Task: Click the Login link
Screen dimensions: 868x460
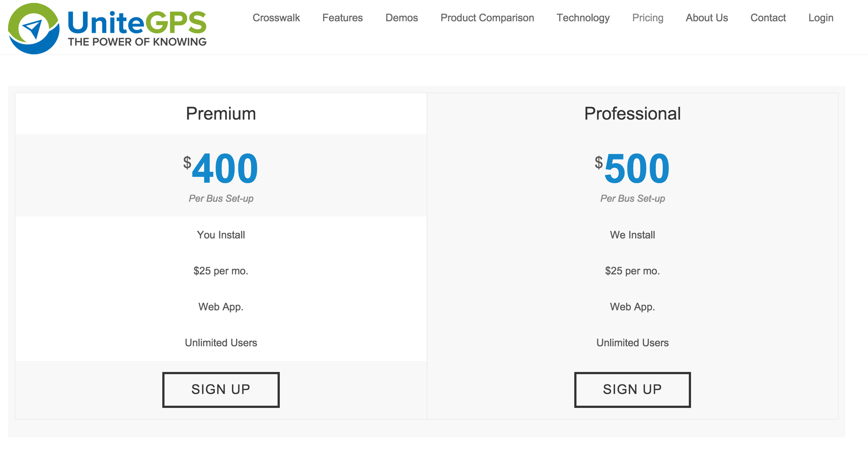Action: tap(821, 18)
